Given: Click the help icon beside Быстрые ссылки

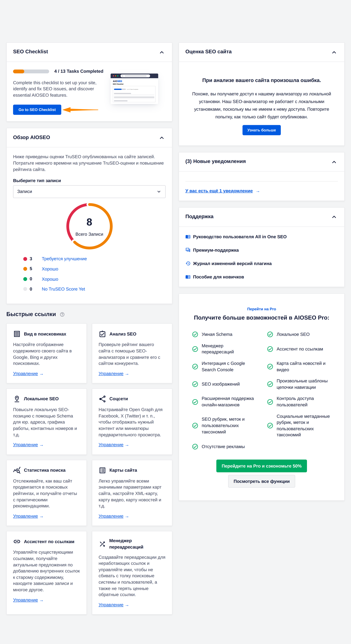Looking at the screenshot, I should pyautogui.click(x=62, y=315).
